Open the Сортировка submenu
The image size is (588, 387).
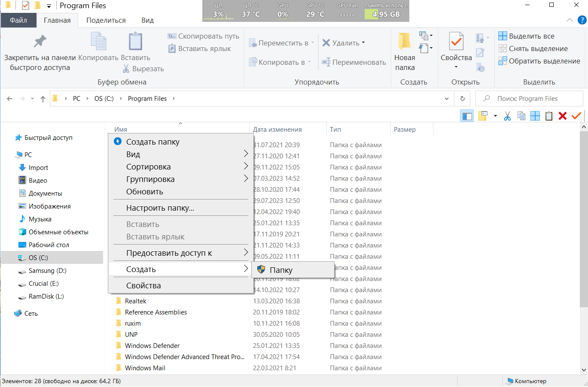tap(180, 166)
